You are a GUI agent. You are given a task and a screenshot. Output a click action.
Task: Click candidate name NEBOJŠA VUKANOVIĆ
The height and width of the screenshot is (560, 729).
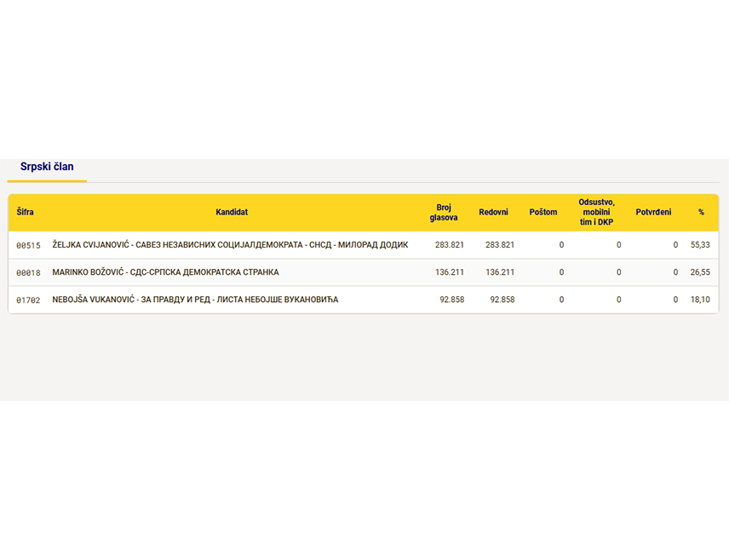pyautogui.click(x=93, y=300)
